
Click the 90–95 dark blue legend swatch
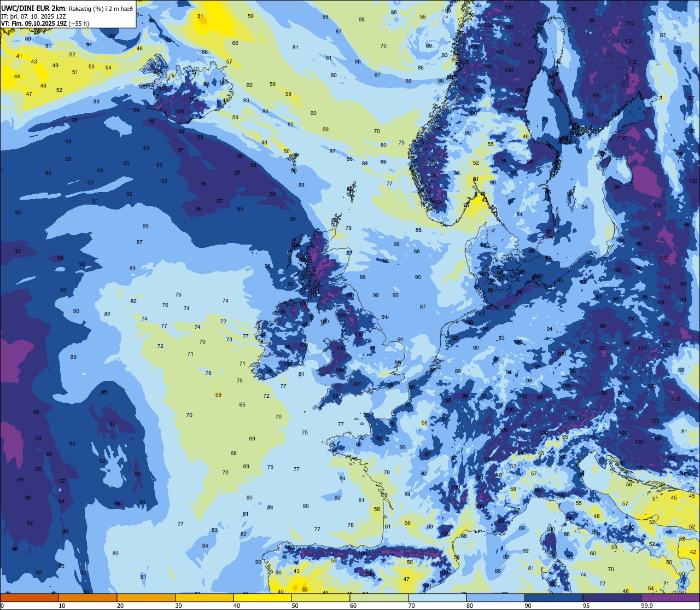(x=553, y=597)
